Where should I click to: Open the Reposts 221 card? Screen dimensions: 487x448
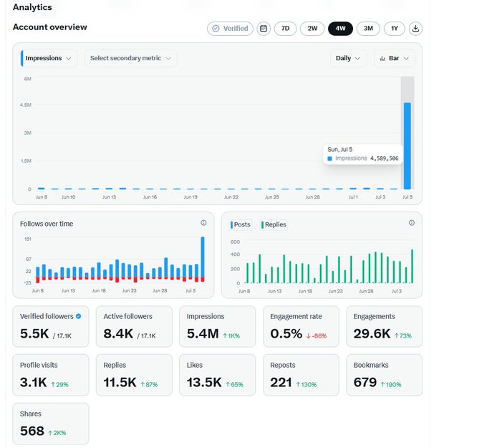click(x=301, y=375)
